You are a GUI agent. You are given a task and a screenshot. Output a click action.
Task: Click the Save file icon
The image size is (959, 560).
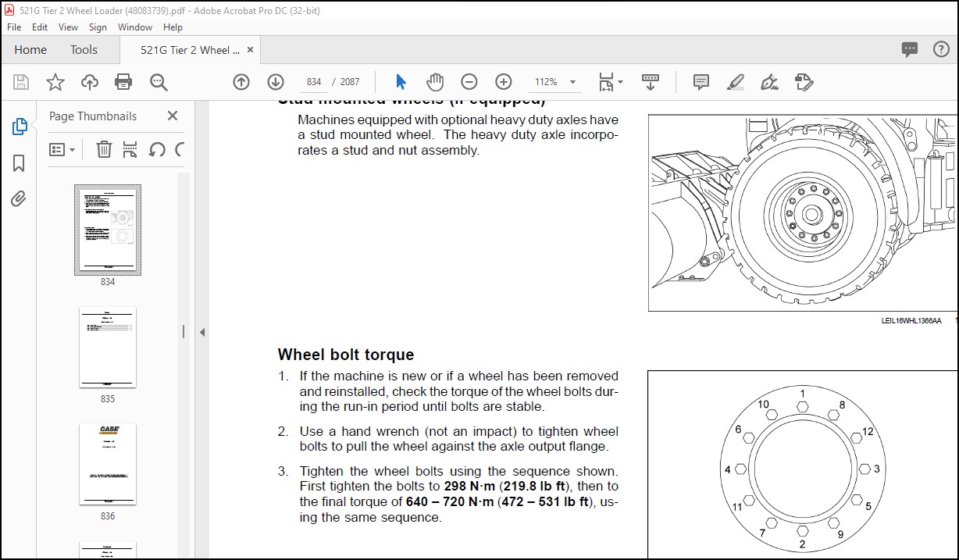(x=21, y=82)
